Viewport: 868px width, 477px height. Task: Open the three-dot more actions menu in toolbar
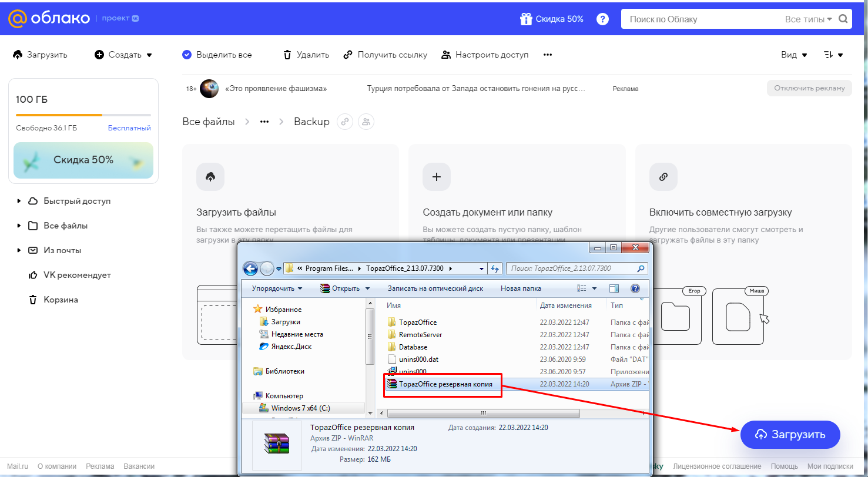coord(548,55)
